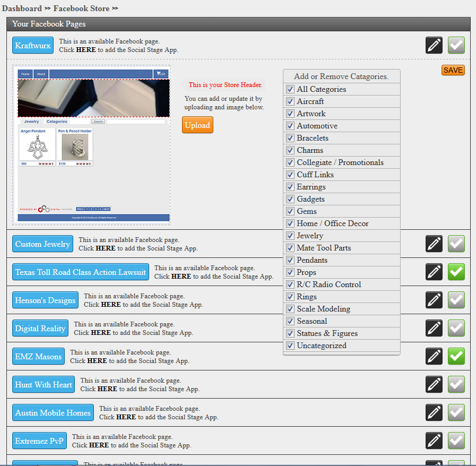
Task: Click the orange Upload button
Action: (197, 125)
